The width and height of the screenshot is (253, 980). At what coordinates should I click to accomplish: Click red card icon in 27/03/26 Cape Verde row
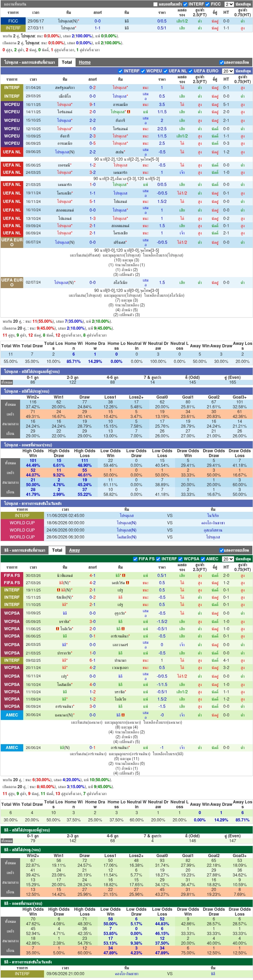coord(127,582)
